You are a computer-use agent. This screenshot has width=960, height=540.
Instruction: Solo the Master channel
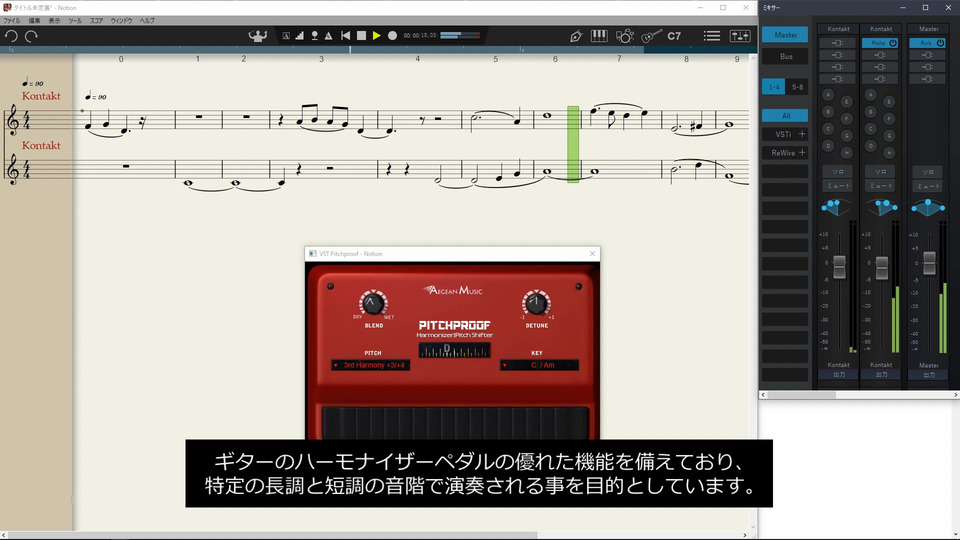pyautogui.click(x=928, y=172)
